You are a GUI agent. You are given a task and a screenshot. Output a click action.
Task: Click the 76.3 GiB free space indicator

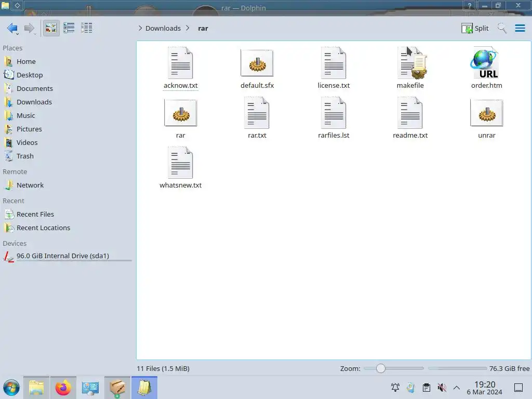[509, 368]
